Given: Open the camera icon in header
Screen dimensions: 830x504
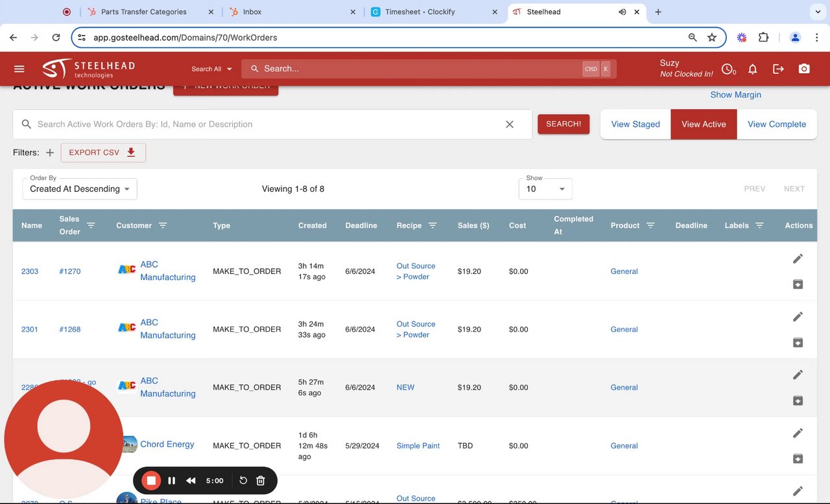Looking at the screenshot, I should [804, 69].
